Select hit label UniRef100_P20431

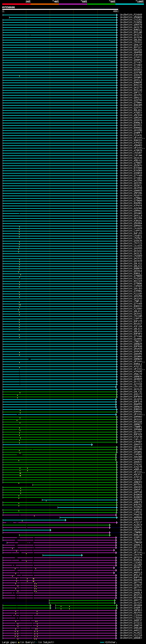pos(131,135)
